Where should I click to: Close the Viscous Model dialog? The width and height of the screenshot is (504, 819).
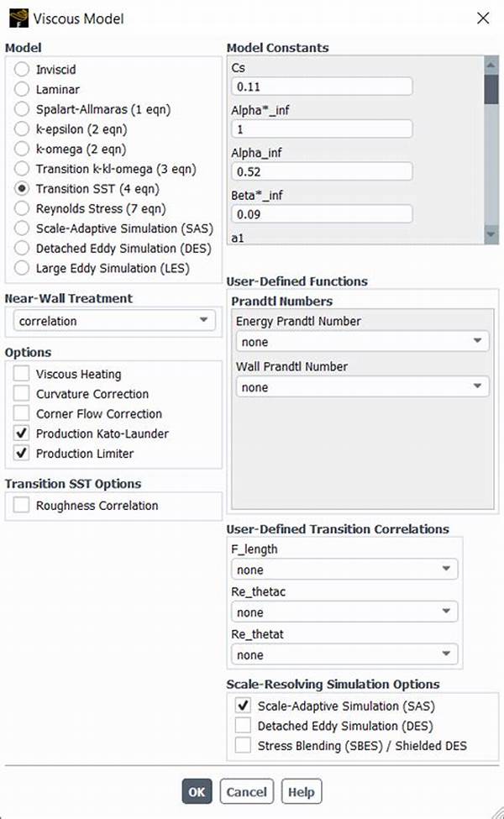tap(483, 18)
